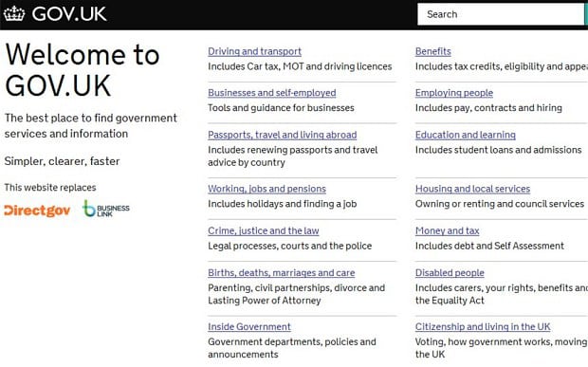This screenshot has width=588, height=367.
Task: Click the GOV.UK header wordmark
Action: tap(69, 14)
